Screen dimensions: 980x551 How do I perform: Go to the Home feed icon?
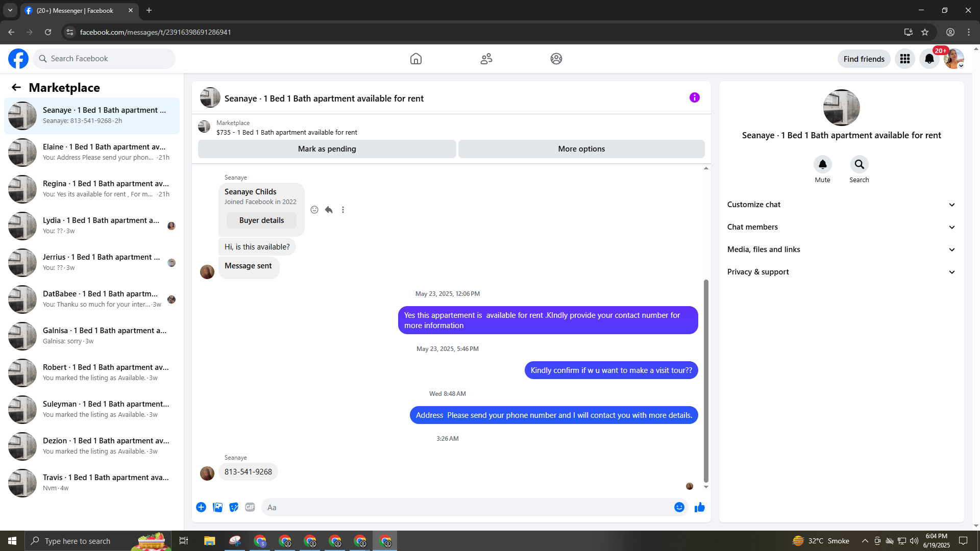tap(416, 59)
